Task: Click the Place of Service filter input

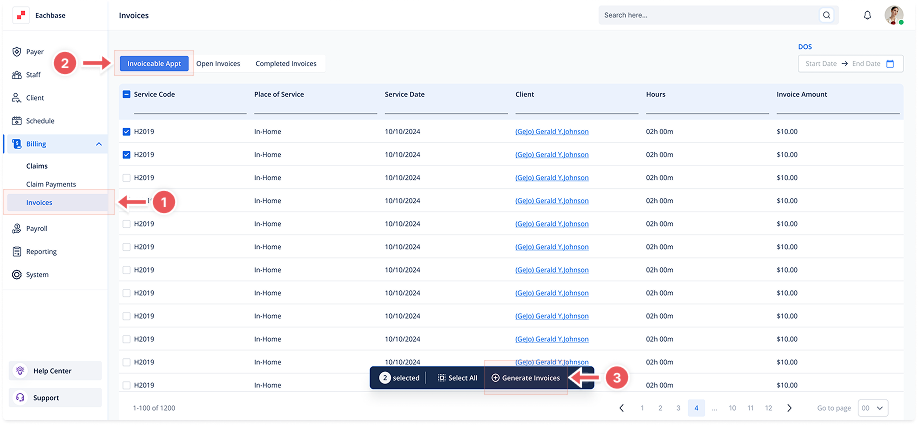Action: 316,108
